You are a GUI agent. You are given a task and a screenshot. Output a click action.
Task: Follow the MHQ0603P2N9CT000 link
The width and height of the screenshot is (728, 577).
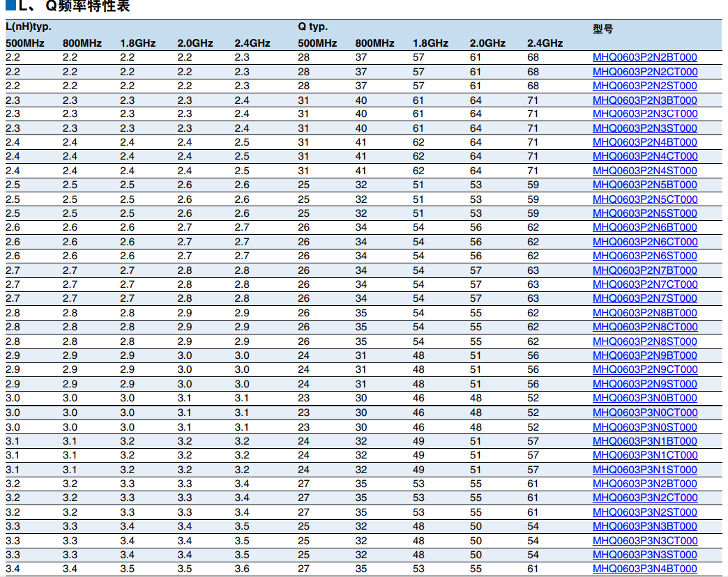(645, 369)
